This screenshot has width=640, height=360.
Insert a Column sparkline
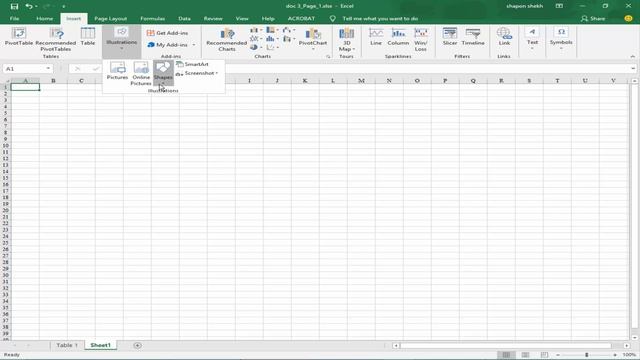[x=398, y=36]
